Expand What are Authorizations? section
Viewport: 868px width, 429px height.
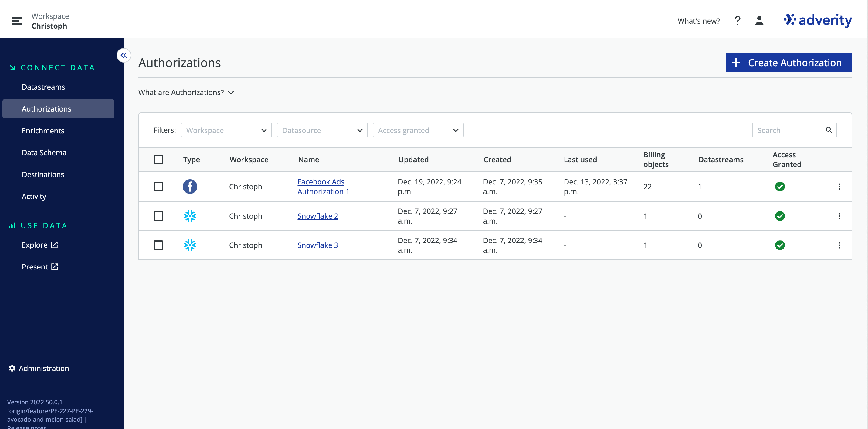(x=186, y=92)
